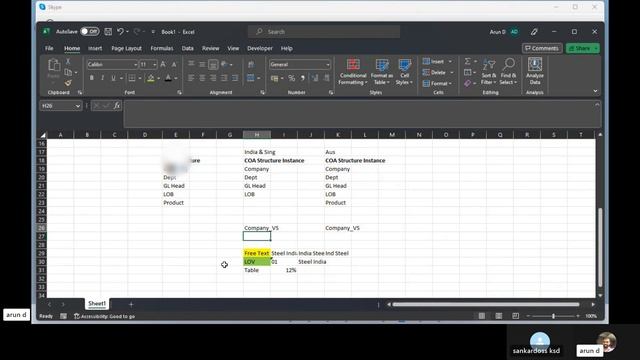Select the Sheet1 tab
Screen dimensions: 640x360
point(97,303)
